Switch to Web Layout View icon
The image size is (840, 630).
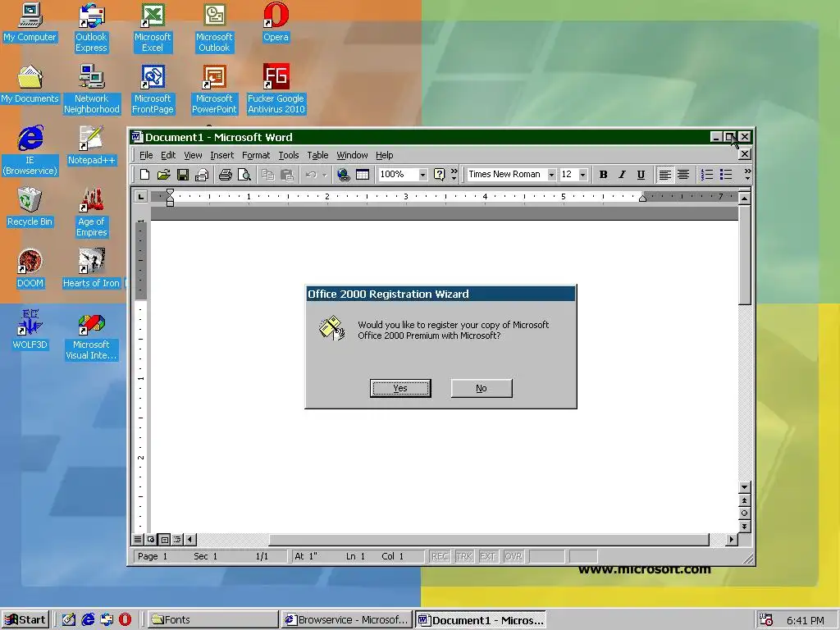tap(151, 540)
